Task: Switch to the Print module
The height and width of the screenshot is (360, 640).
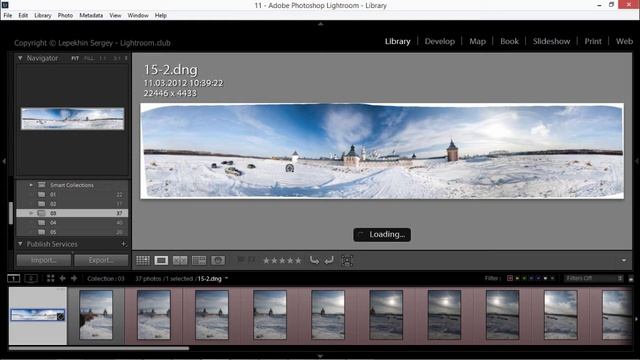Action: coord(593,41)
